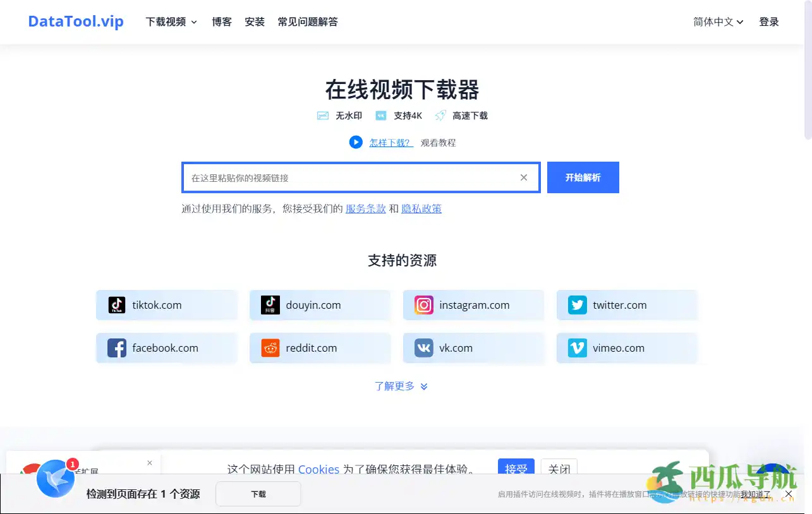Click the Twitter bird icon
Screen dimensions: 812x514
pyautogui.click(x=577, y=305)
